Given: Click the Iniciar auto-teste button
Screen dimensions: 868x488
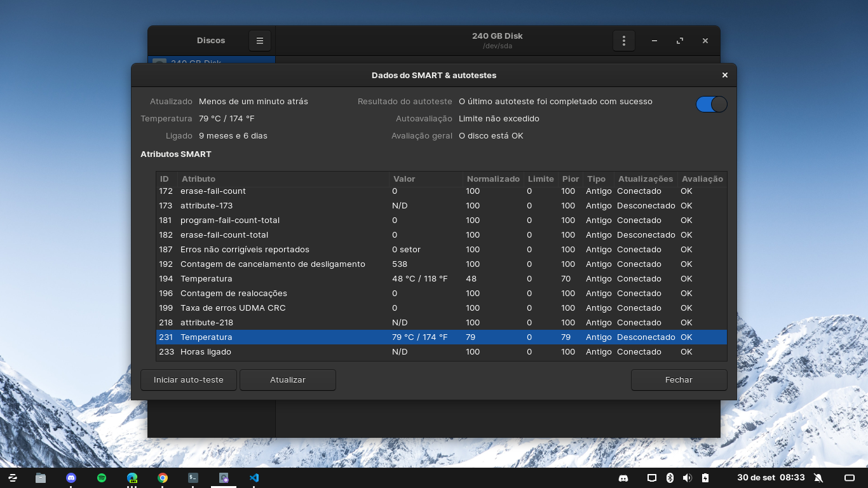Looking at the screenshot, I should pos(189,380).
